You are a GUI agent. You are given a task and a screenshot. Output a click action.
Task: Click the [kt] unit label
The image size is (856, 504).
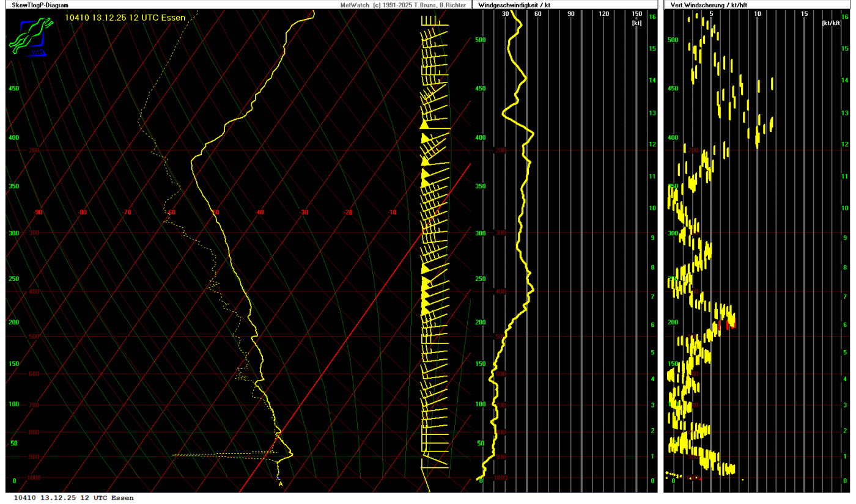(x=636, y=23)
